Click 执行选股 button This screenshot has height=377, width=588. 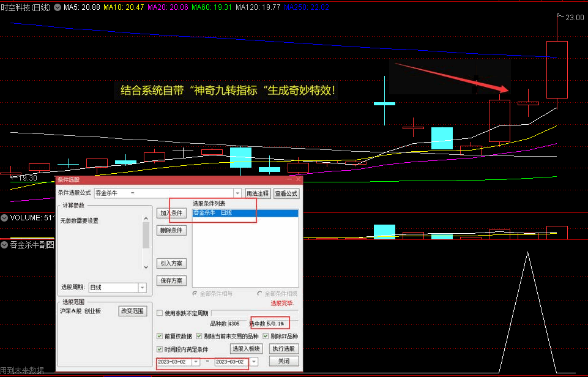pos(284,349)
